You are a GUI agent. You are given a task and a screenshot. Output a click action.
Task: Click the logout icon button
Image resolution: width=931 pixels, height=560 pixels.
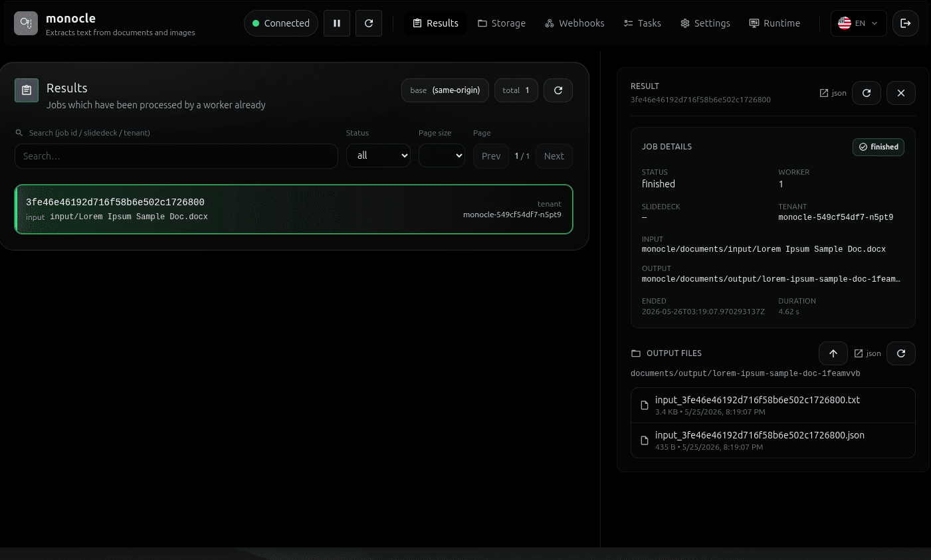click(x=906, y=23)
